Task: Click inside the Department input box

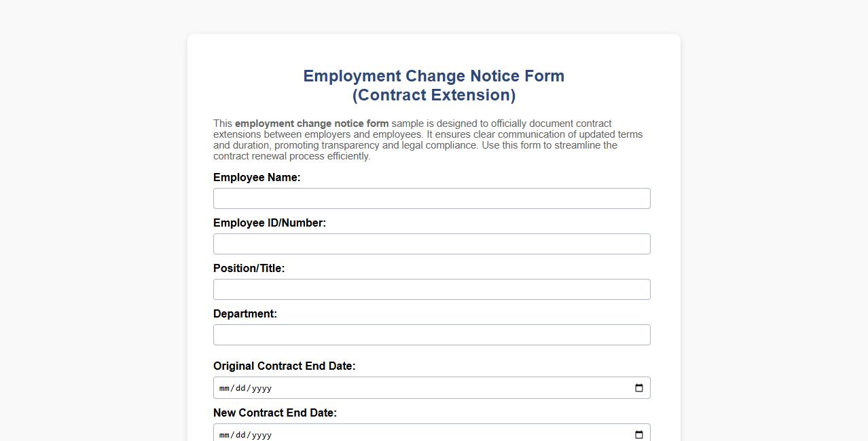Action: pyautogui.click(x=431, y=334)
